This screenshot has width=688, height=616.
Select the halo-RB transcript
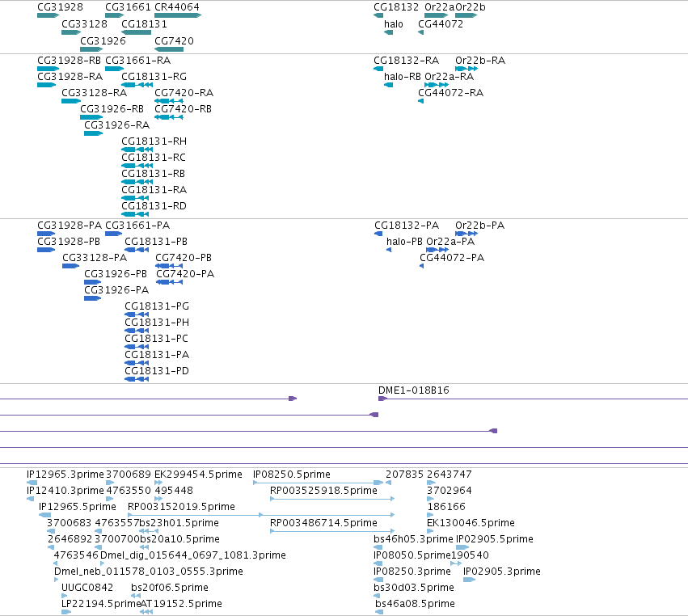[x=388, y=85]
